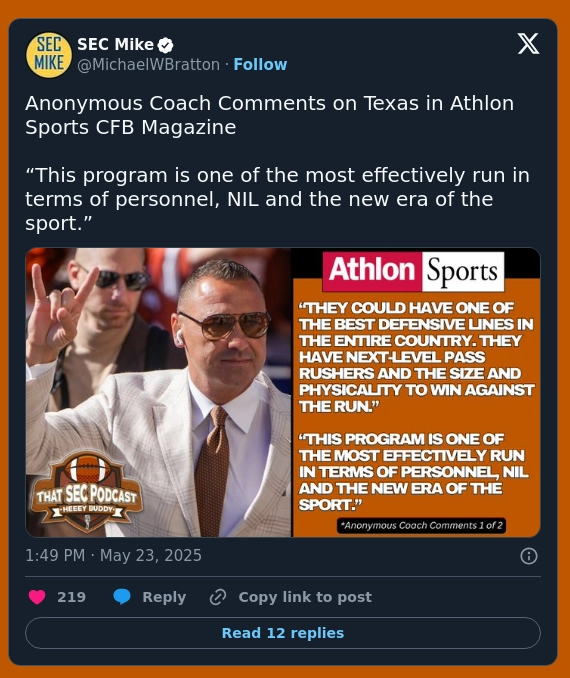Open the Athlon Sports logo image
This screenshot has width=570, height=678.
pyautogui.click(x=413, y=271)
